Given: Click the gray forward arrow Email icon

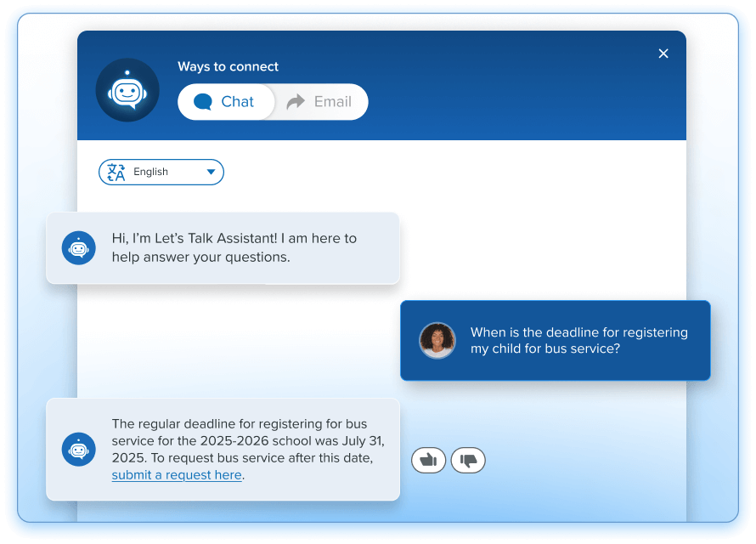Looking at the screenshot, I should point(296,102).
